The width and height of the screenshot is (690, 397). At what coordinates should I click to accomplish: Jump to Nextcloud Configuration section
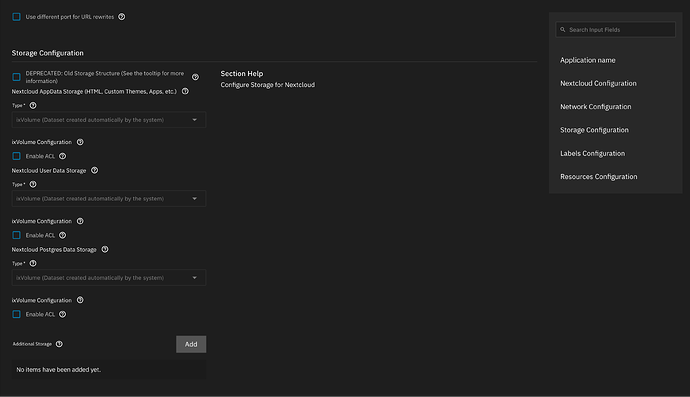click(598, 83)
